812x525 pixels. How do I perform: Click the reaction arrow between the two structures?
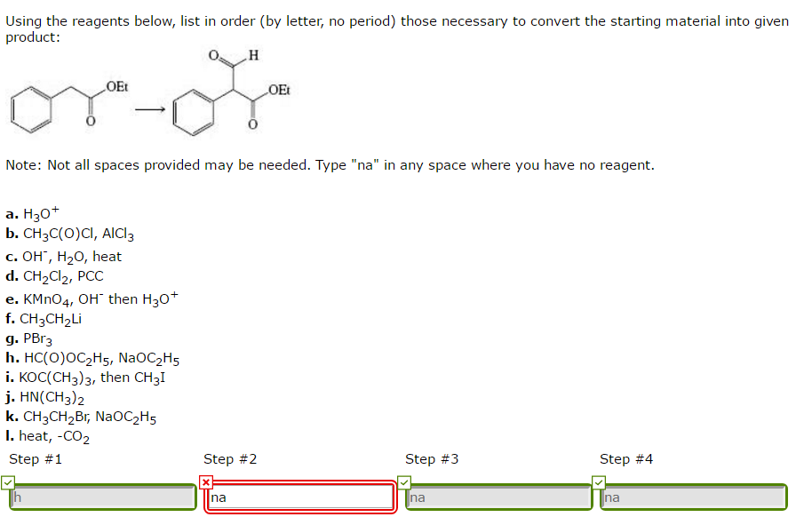coord(150,107)
